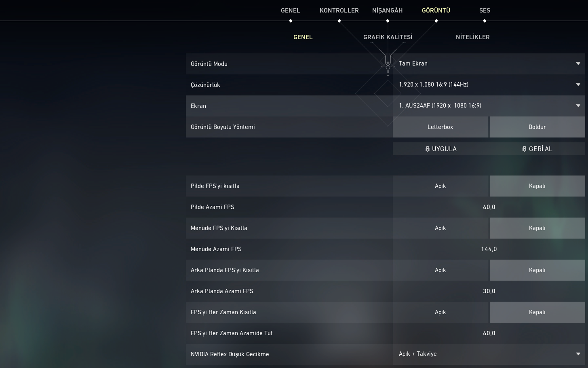
Task: Switch to the KONTROLLER tab
Action: click(x=339, y=11)
